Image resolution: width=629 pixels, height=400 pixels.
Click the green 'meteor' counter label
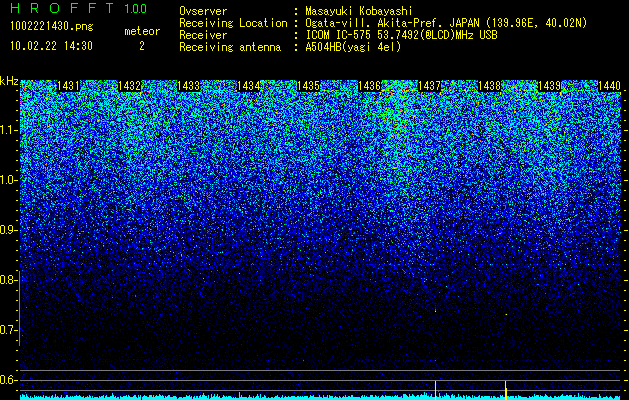(142, 31)
